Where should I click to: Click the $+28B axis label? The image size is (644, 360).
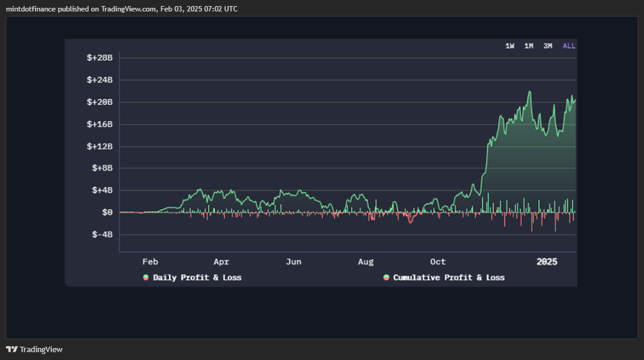[x=99, y=57]
